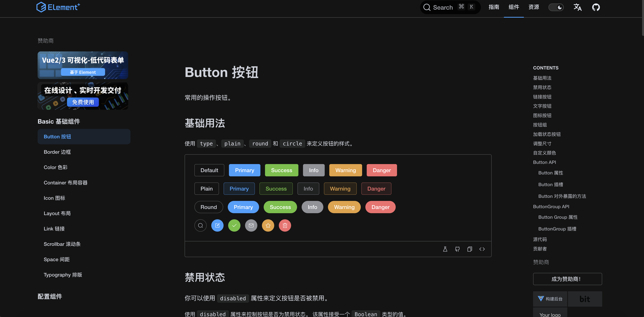Toggle dark mode switch in navbar
This screenshot has width=644, height=317.
pyautogui.click(x=556, y=8)
